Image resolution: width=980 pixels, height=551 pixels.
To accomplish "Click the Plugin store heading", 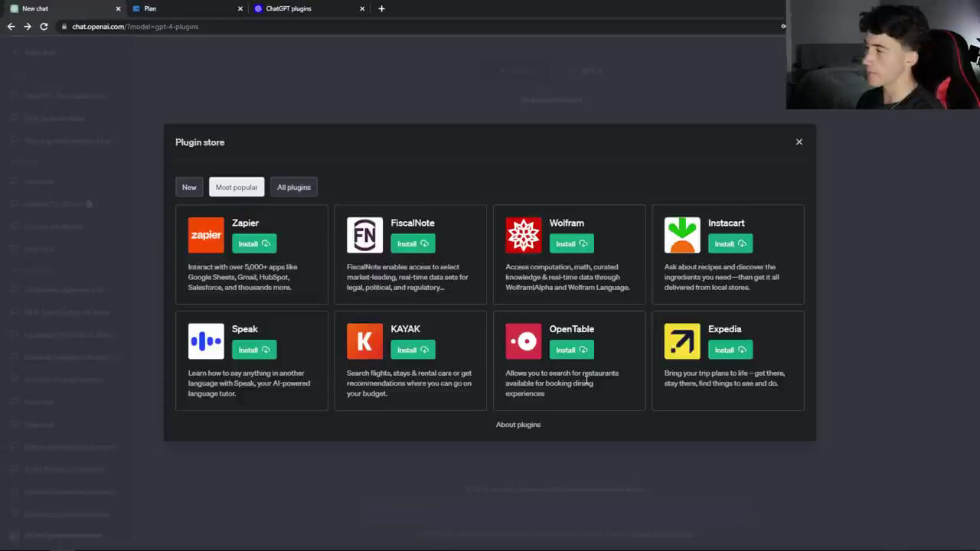I will tap(200, 142).
